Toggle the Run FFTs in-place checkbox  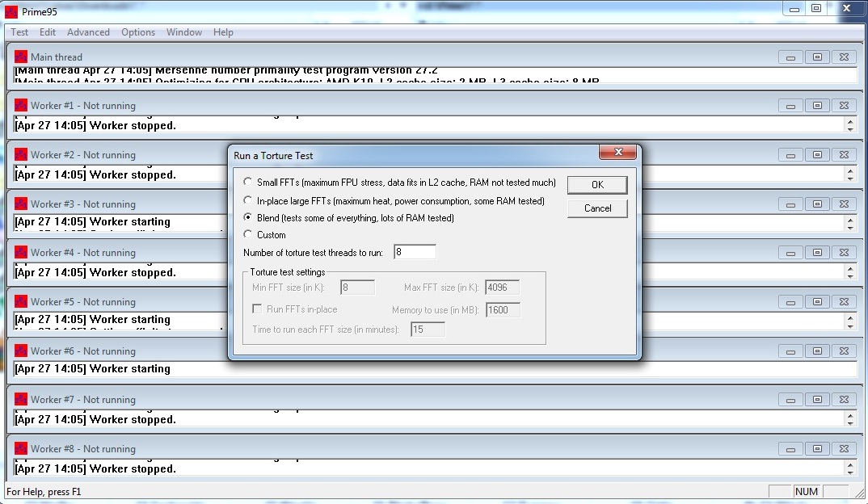pyautogui.click(x=257, y=309)
